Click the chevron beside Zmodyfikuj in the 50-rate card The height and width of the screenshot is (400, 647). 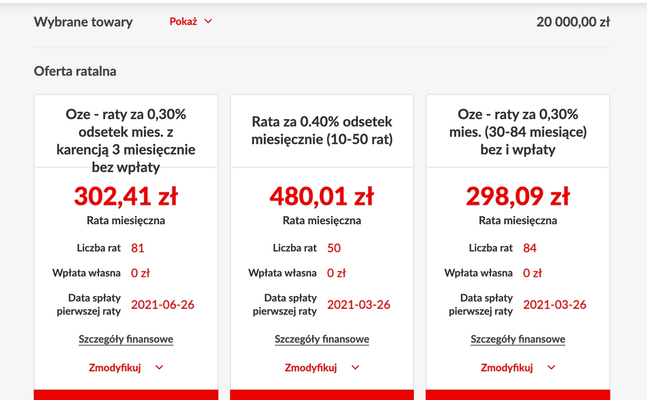click(x=355, y=367)
